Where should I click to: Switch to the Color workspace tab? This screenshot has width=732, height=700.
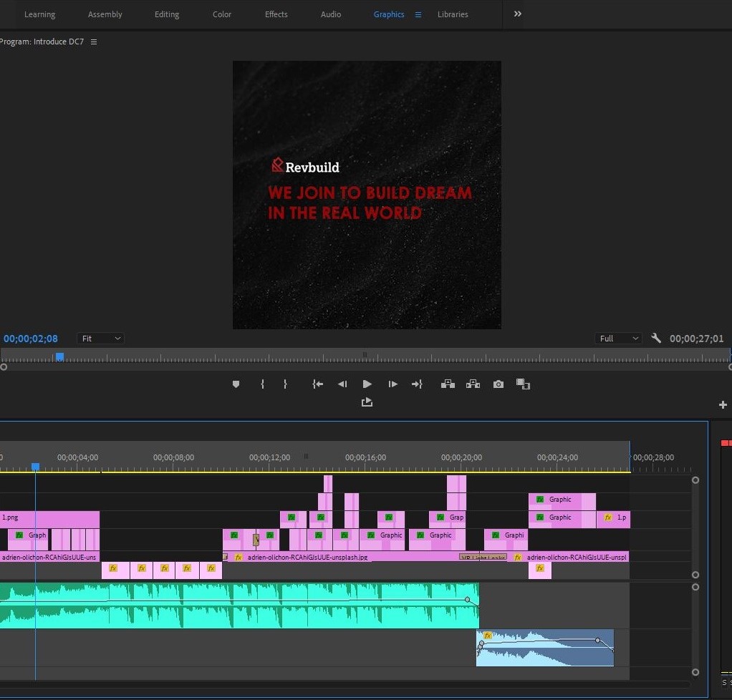pos(222,14)
